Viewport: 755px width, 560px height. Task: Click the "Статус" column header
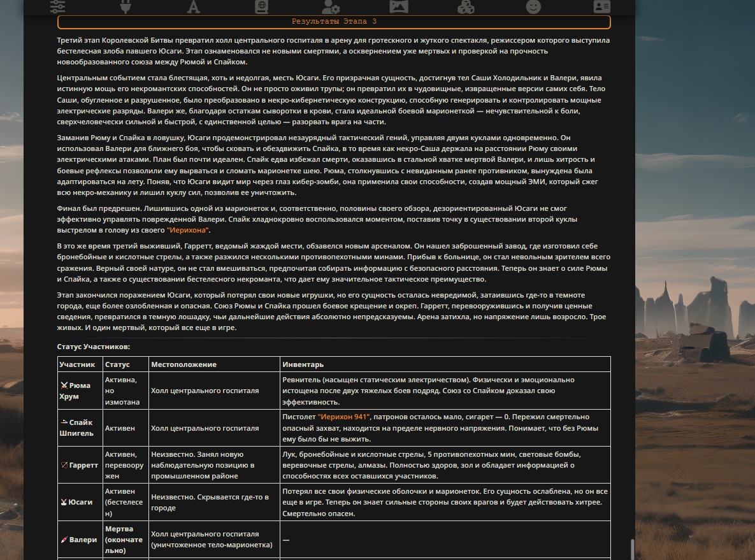click(x=126, y=364)
